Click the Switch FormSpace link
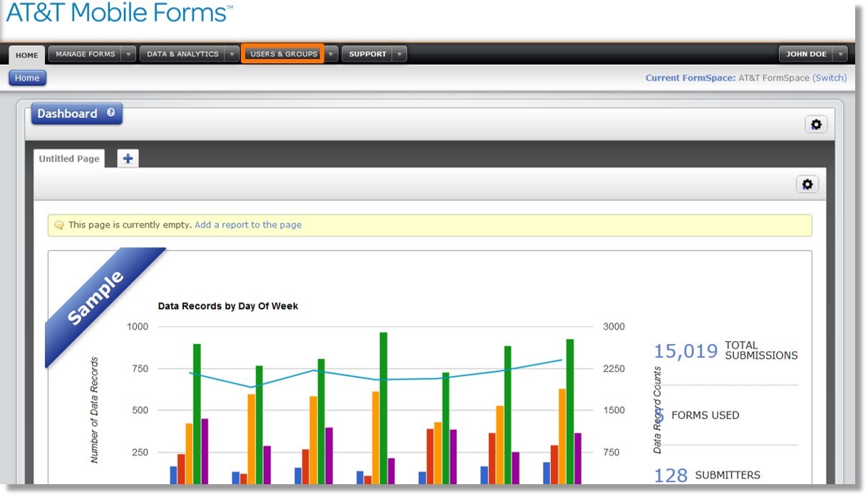Screen dimensions: 868x497 coord(830,78)
